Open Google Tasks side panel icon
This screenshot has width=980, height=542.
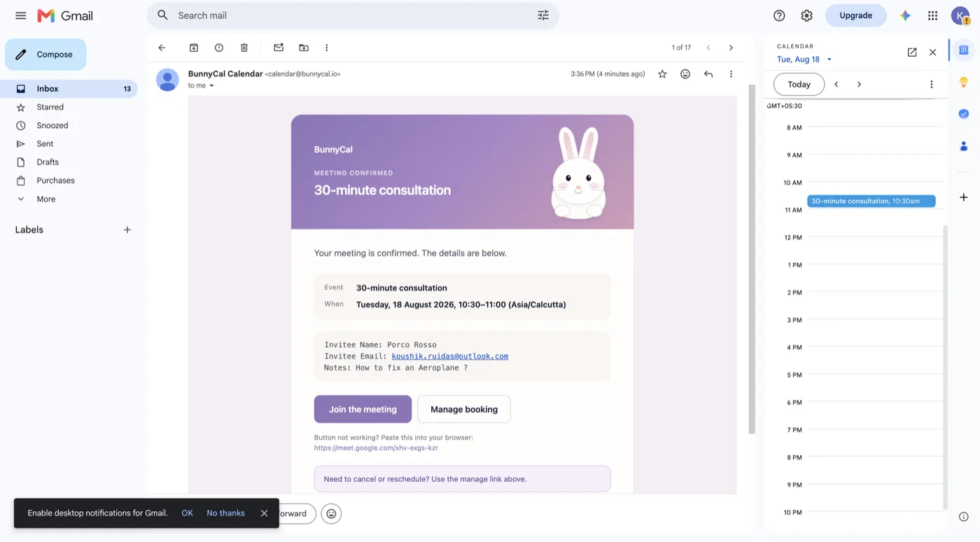point(964,113)
